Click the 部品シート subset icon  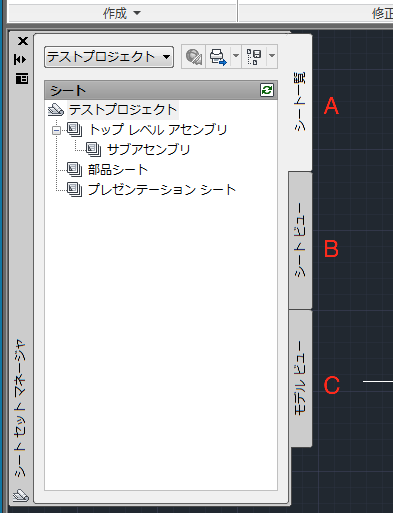point(74,169)
